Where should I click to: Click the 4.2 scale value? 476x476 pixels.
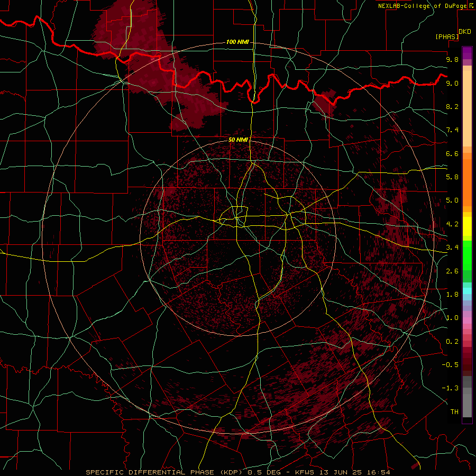point(452,224)
